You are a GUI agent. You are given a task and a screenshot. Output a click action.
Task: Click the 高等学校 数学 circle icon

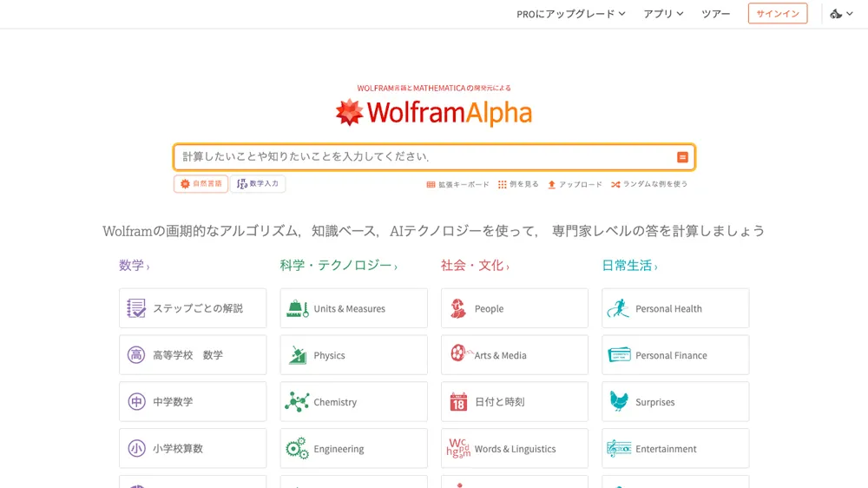pos(136,354)
